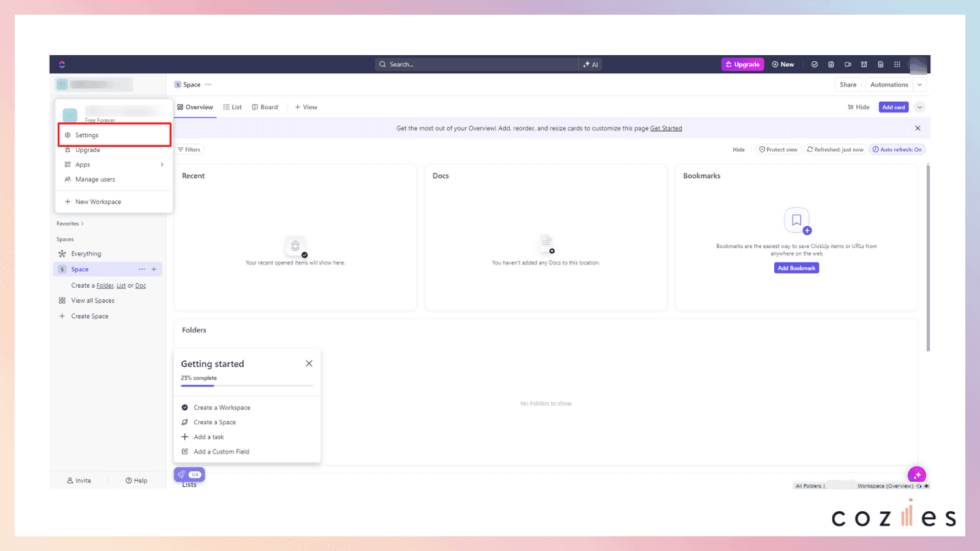Close the Getting started panel
The height and width of the screenshot is (551, 980).
309,363
